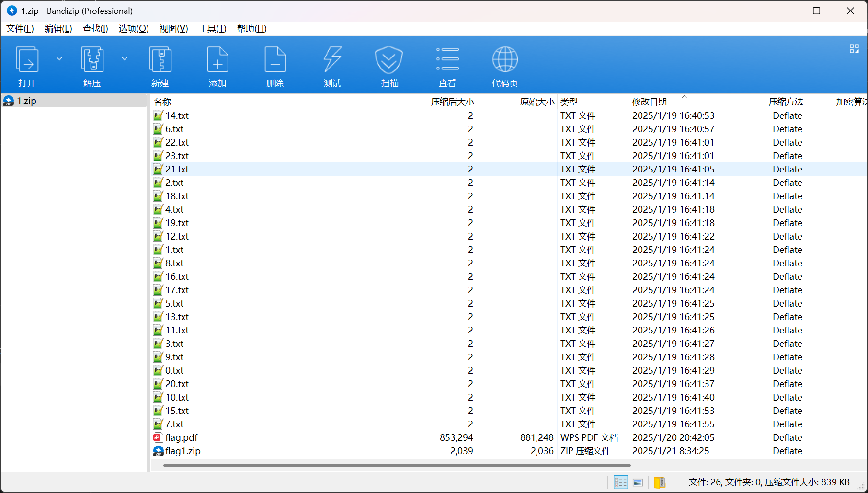Screen dimensions: 868x493
Task: Select the file name 8.txt
Action: coord(174,263)
